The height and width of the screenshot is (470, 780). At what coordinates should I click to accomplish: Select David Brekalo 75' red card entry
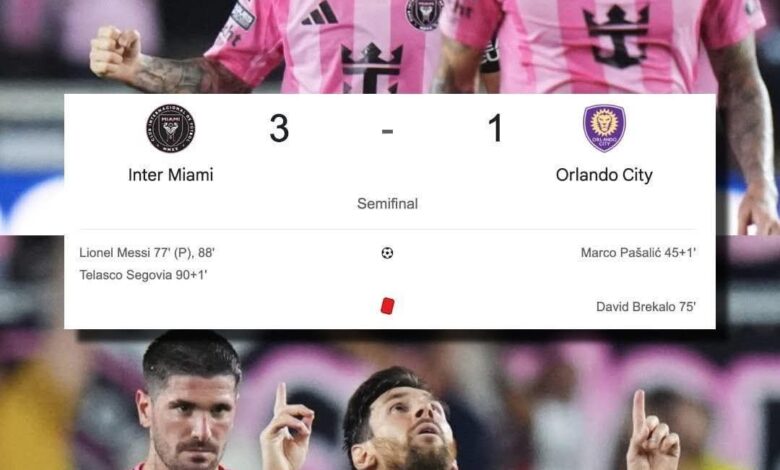(x=646, y=307)
